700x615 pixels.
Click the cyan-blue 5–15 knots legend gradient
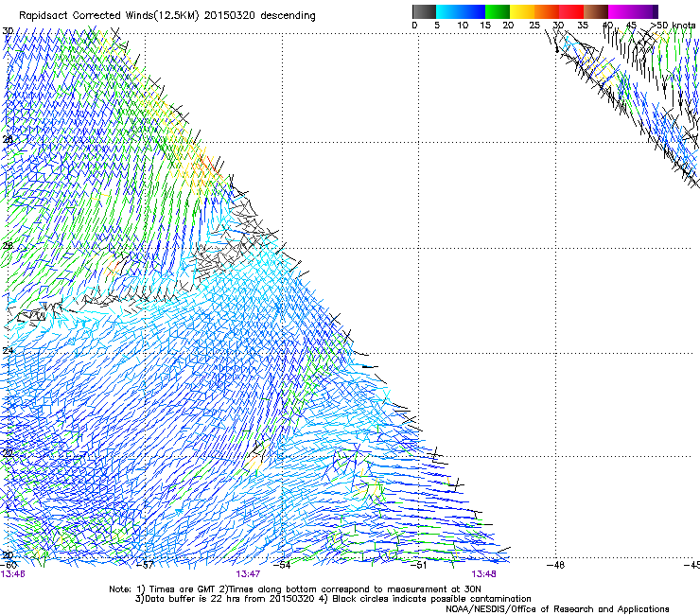461,11
